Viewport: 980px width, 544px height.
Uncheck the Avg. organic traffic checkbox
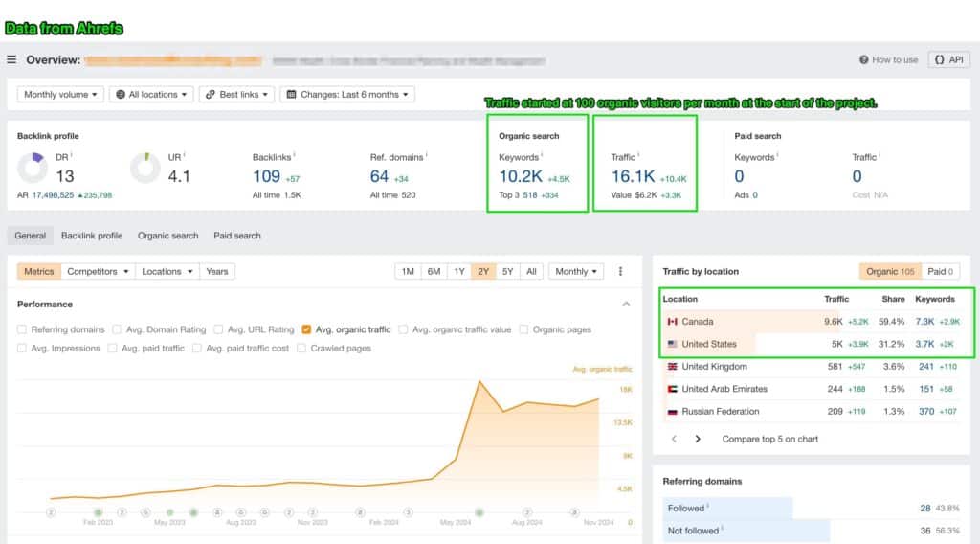[306, 329]
